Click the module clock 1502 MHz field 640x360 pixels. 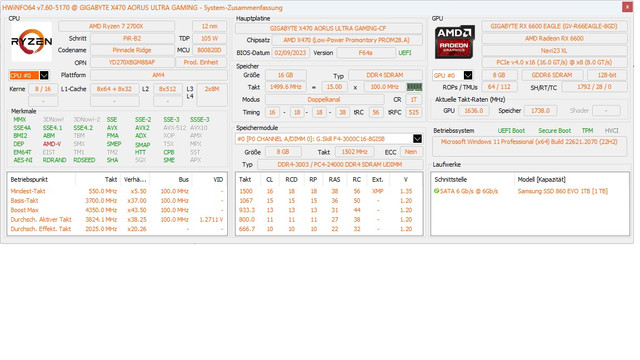[x=354, y=152]
